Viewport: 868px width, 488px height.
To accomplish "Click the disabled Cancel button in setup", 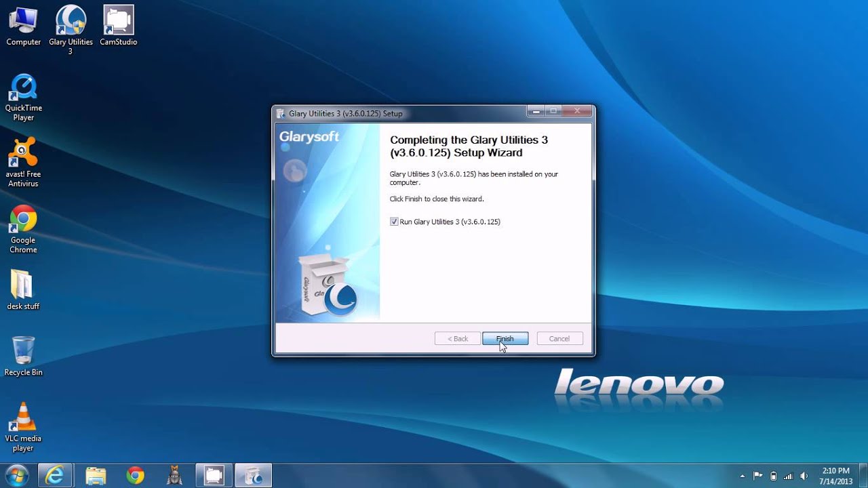I will point(559,338).
